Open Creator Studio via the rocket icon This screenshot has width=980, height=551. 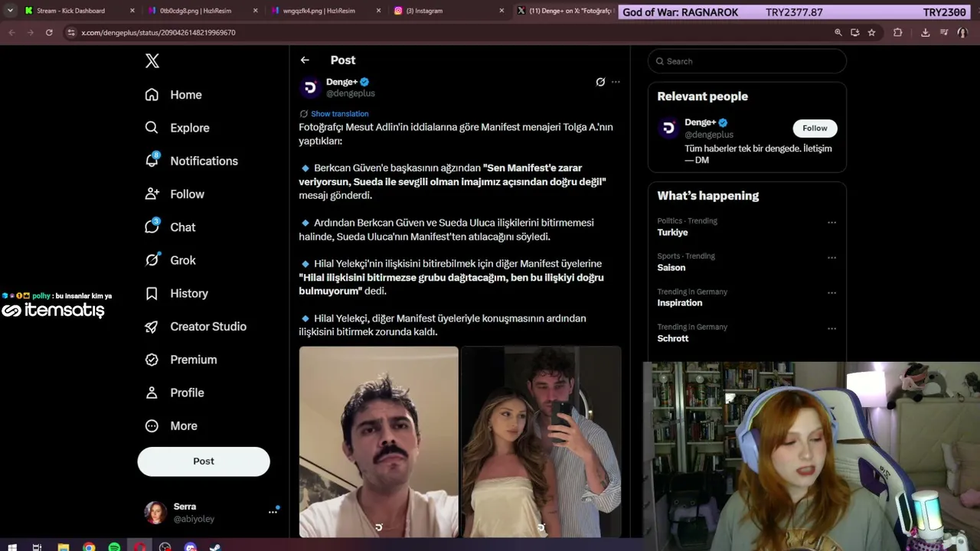tap(152, 326)
